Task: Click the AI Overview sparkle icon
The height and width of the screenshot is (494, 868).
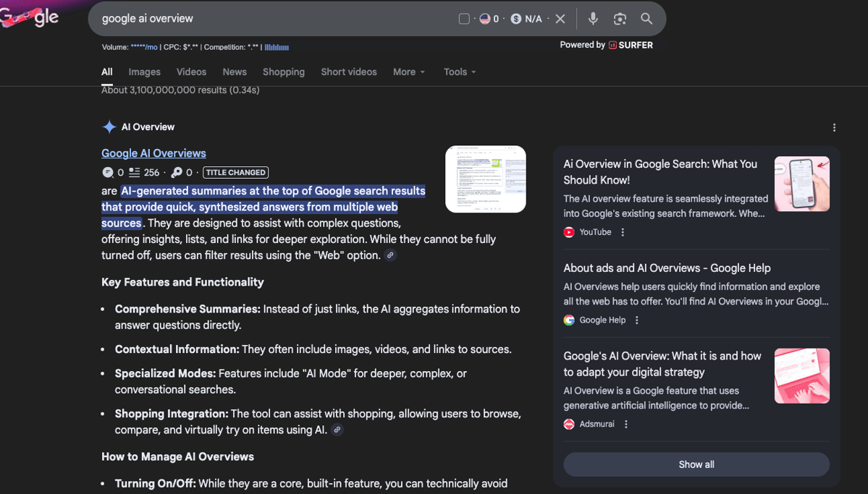Action: click(109, 127)
